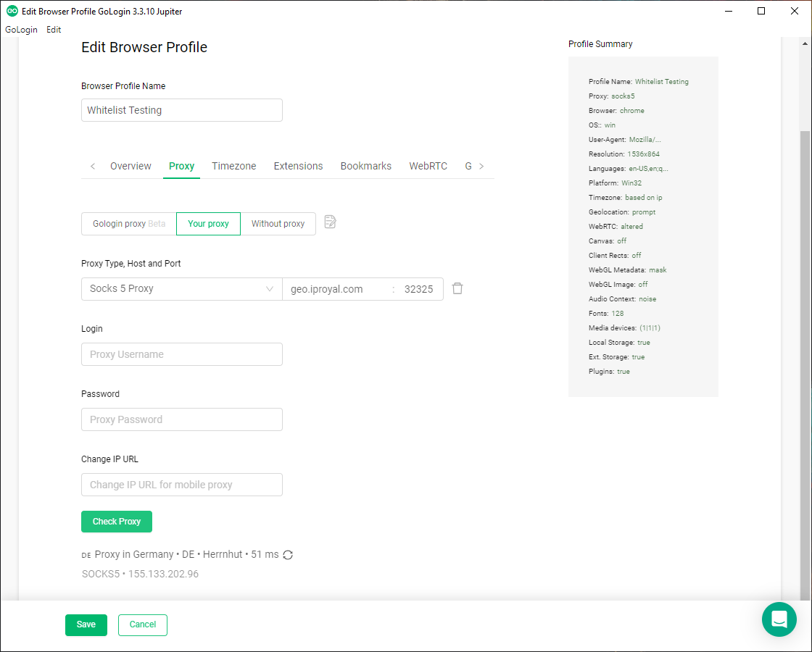
Task: Select Gologin proxy Beta option
Action: [x=129, y=224]
